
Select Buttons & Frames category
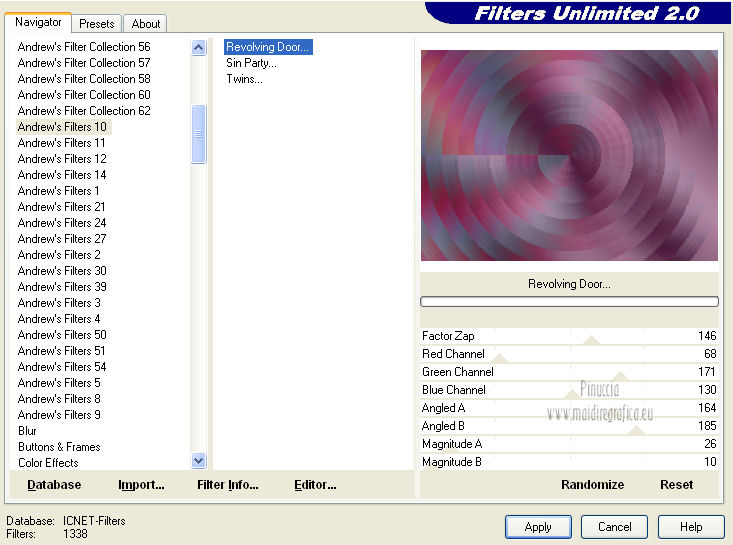pyautogui.click(x=59, y=447)
